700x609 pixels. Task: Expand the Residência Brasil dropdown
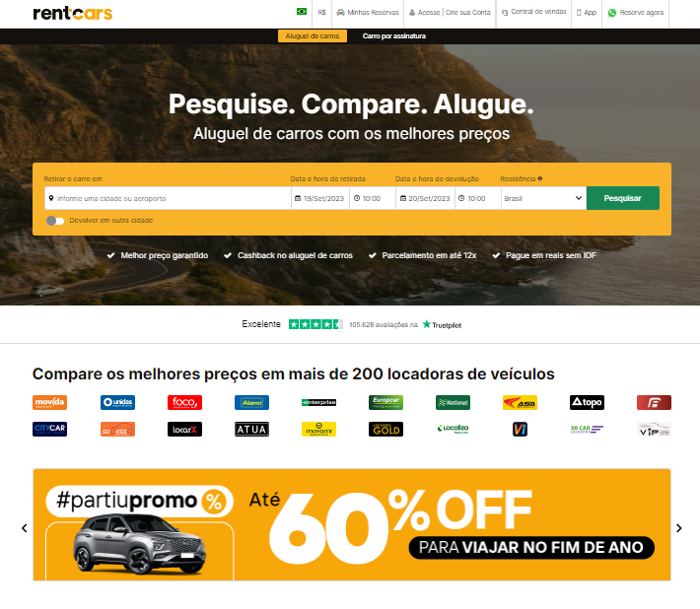(543, 198)
